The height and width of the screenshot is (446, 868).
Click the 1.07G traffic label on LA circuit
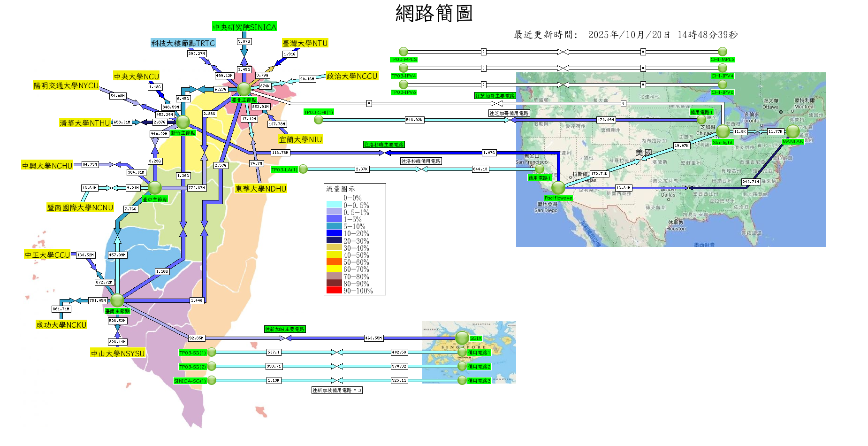pos(489,153)
